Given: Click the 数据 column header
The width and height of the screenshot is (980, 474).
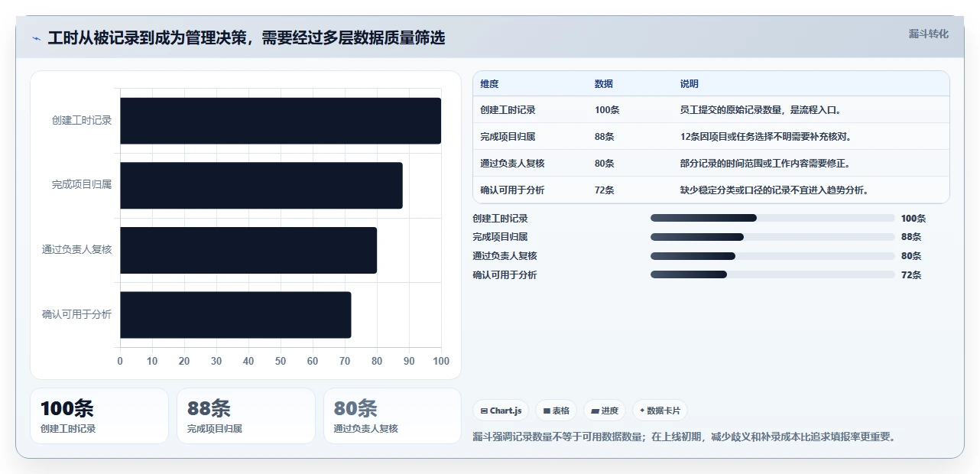Looking at the screenshot, I should point(604,84).
